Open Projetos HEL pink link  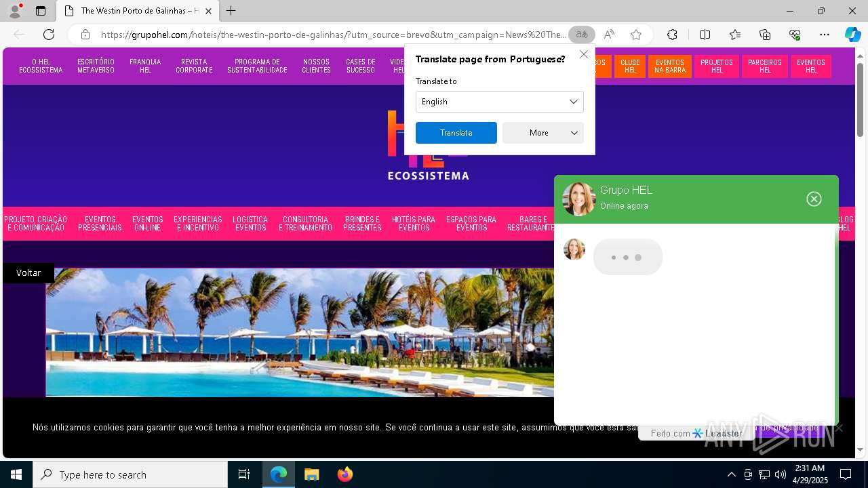[x=717, y=66]
